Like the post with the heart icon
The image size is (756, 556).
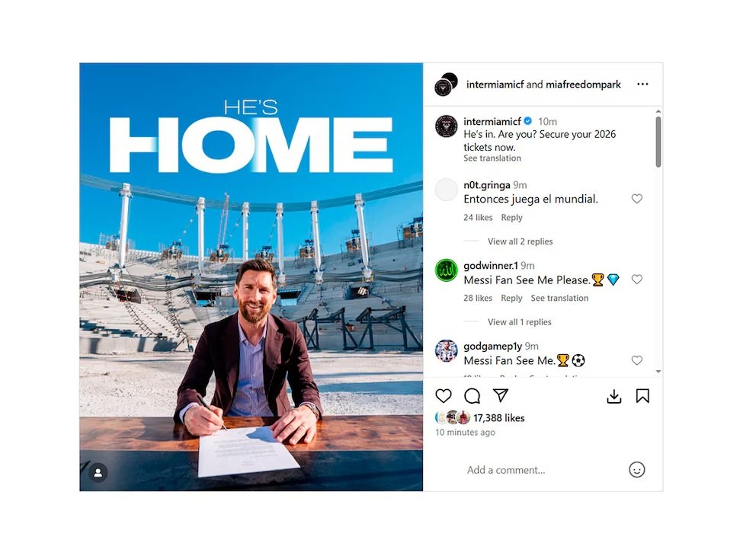[x=443, y=396]
